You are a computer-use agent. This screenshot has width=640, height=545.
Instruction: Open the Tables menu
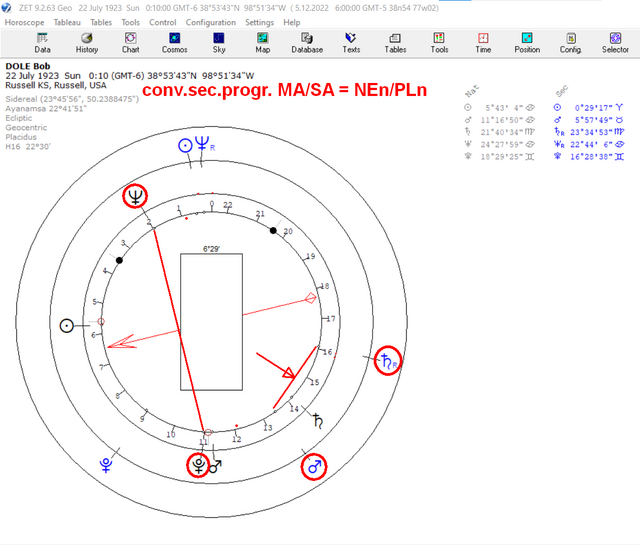[101, 22]
